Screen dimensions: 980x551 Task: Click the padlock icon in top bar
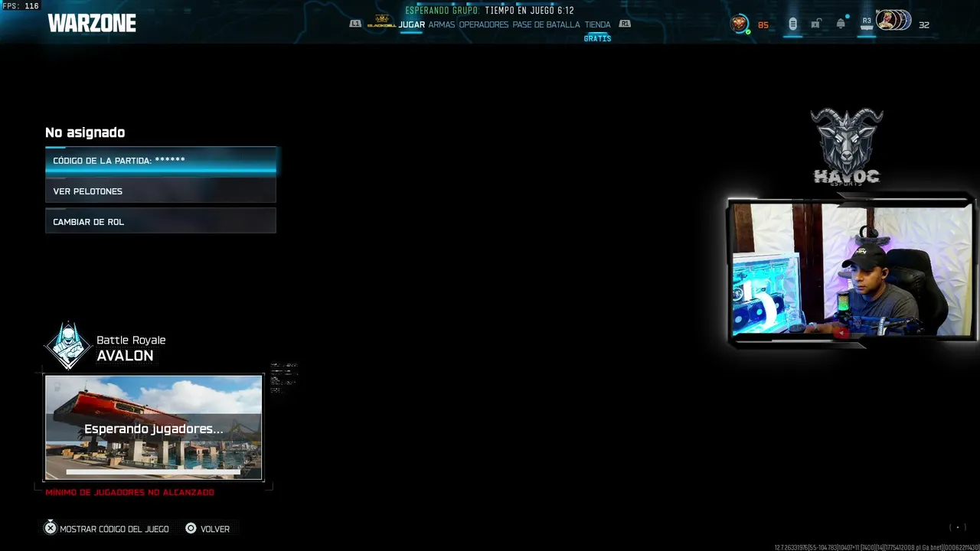816,24
